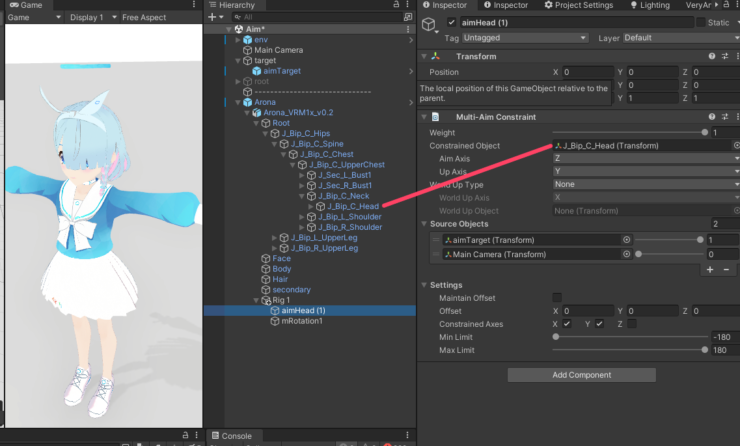The image size is (740, 446).
Task: Open the Transform component help icon
Action: [x=711, y=57]
